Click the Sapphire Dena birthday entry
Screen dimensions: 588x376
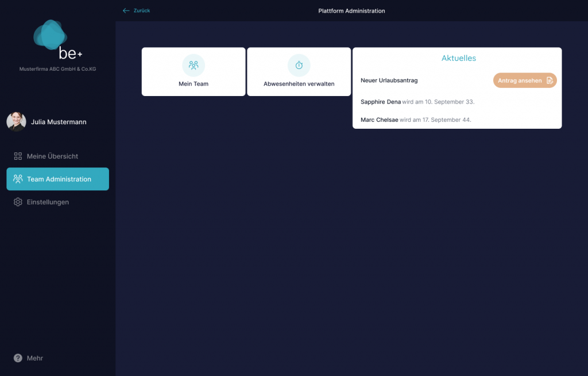417,102
